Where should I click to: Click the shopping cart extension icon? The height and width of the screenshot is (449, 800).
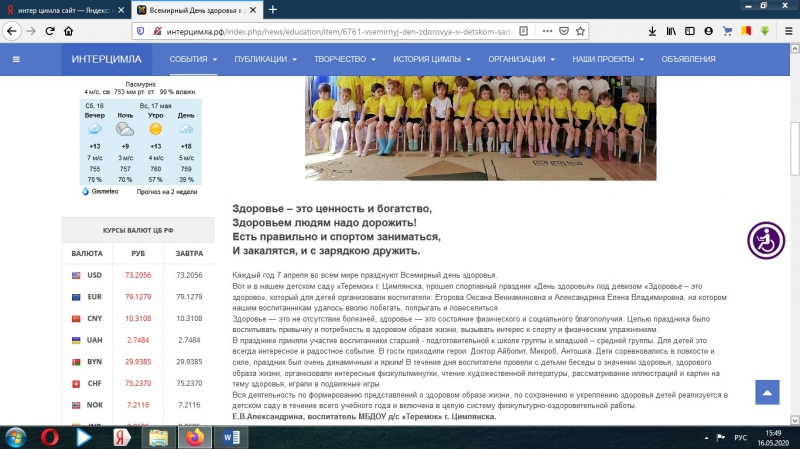click(727, 31)
